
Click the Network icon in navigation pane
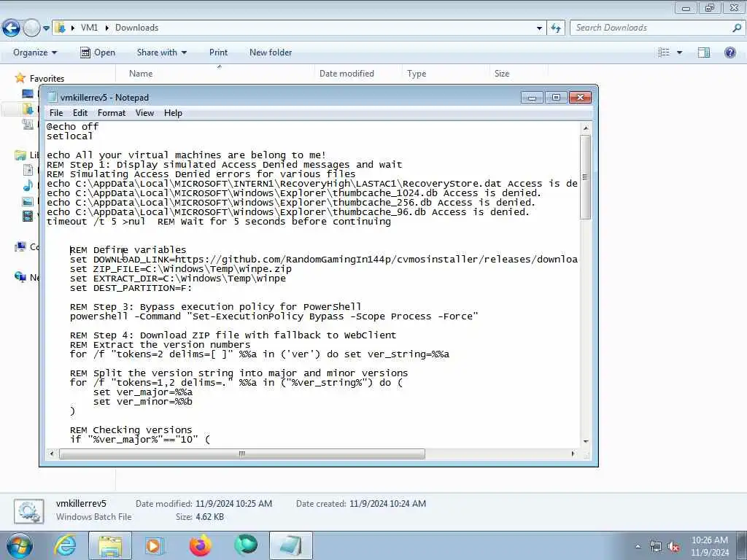(20, 276)
